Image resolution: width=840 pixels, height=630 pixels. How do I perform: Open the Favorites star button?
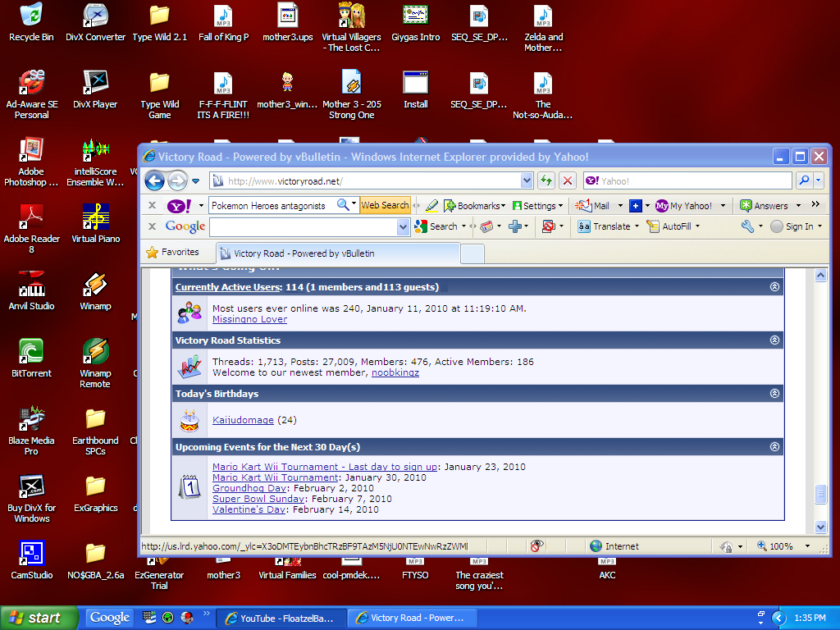point(172,253)
